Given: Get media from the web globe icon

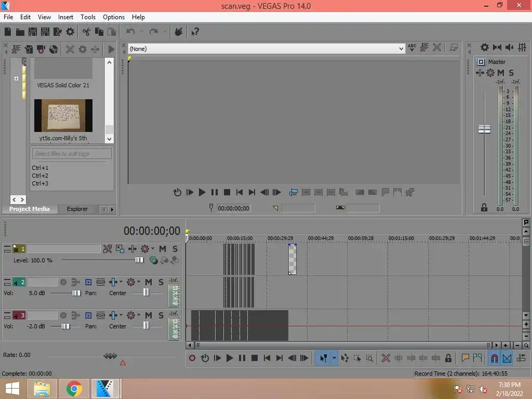Looking at the screenshot, I should pyautogui.click(x=54, y=49).
